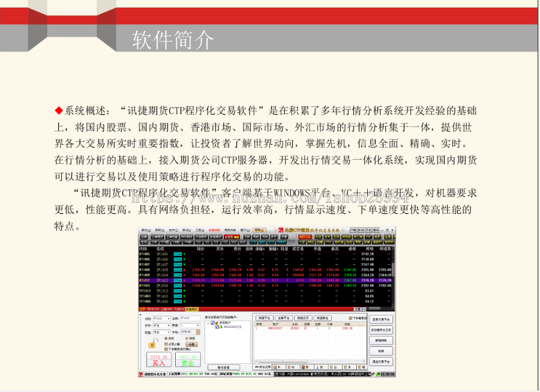Image resolution: width=540 pixels, height=392 pixels.
Task: Click the 昨收 column header
Action: tap(370, 249)
